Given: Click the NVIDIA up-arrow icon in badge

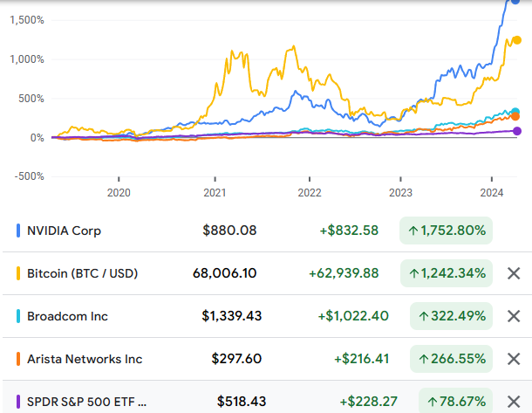Looking at the screenshot, I should (413, 231).
